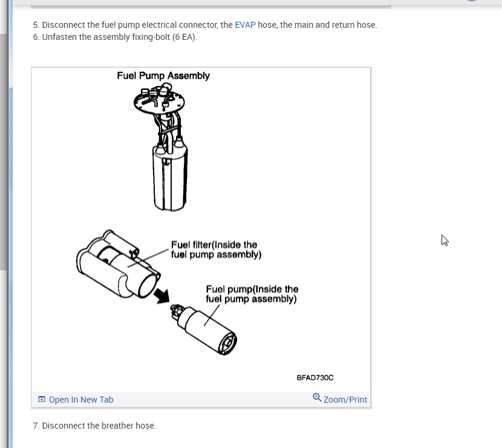Click the BFAD730C figure code
502x448 pixels.
315,378
